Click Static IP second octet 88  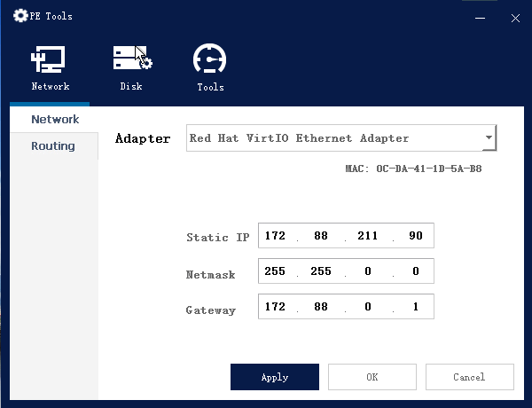[323, 237]
